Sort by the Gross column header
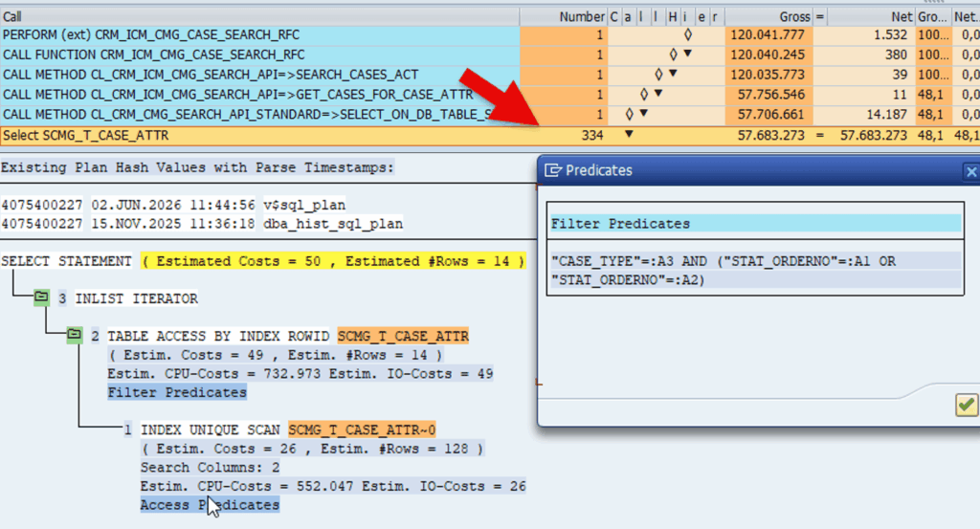Image resolution: width=980 pixels, height=529 pixels. tap(768, 17)
